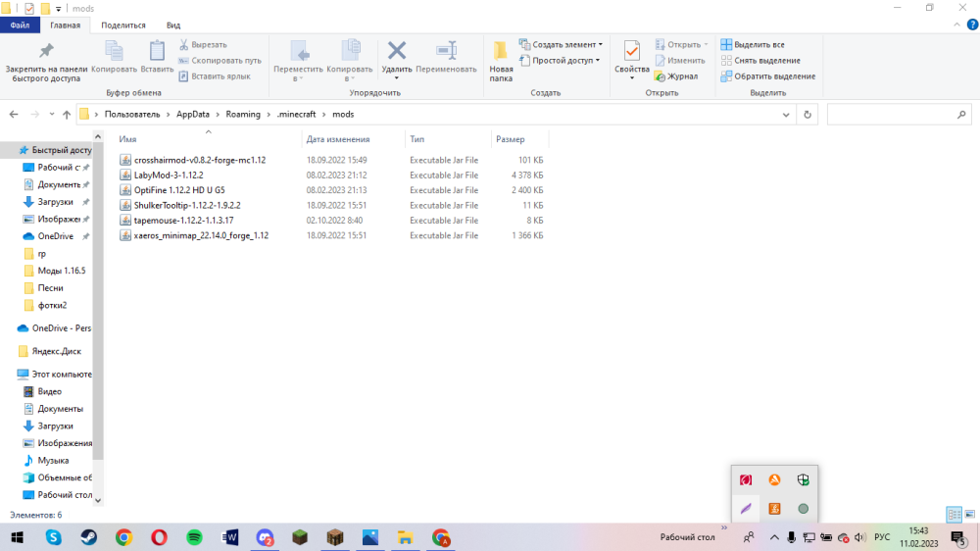The width and height of the screenshot is (980, 551).
Task: Sort by the Имя column header
Action: point(127,139)
